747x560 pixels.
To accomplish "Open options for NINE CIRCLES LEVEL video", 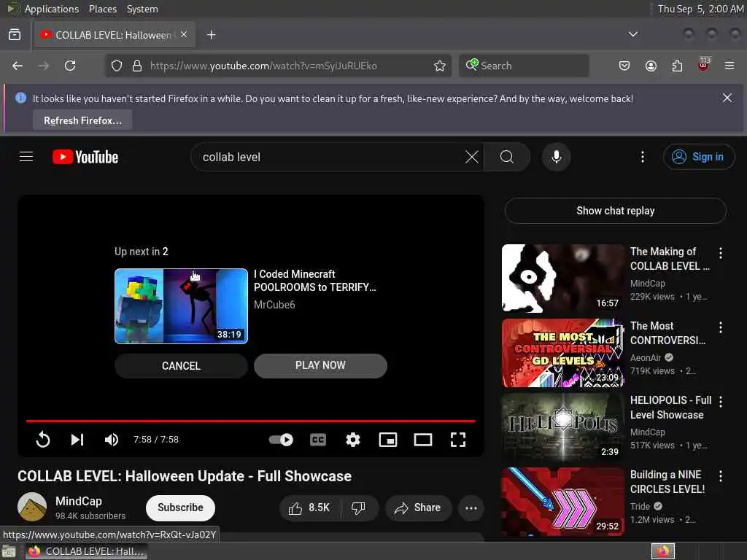I will point(720,476).
